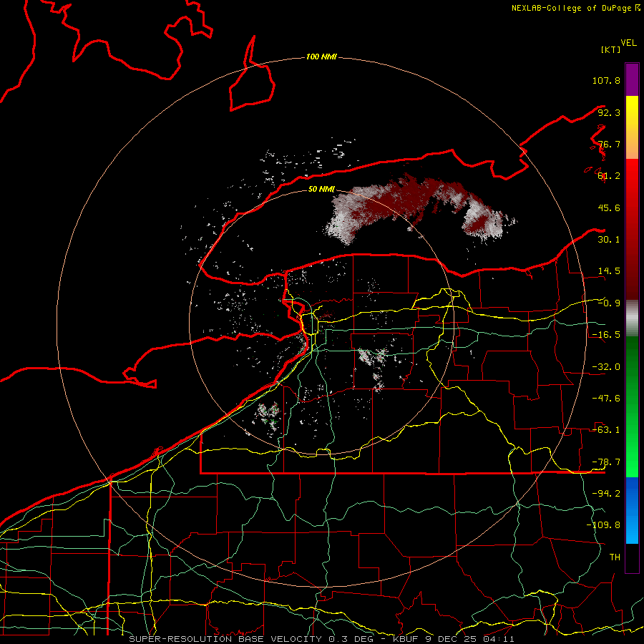Select the 61.2 scale value
Image resolution: width=644 pixels, height=644 pixels.
click(x=609, y=176)
